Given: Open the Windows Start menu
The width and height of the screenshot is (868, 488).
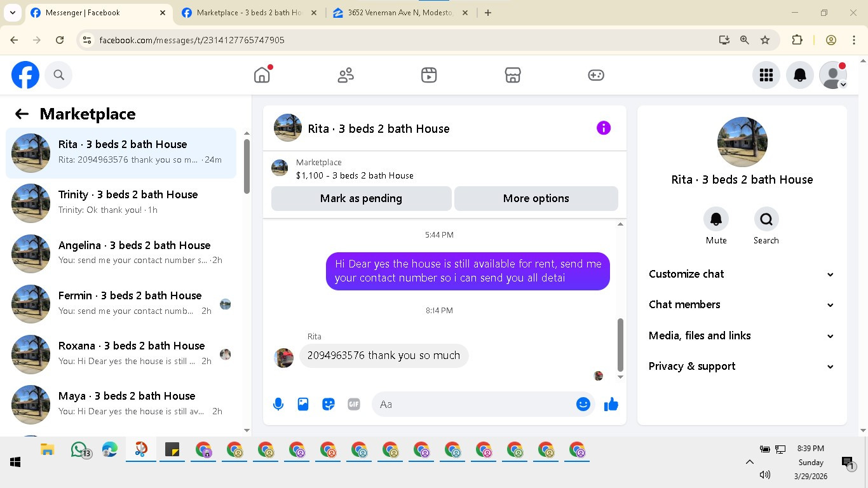Looking at the screenshot, I should pos(15,462).
